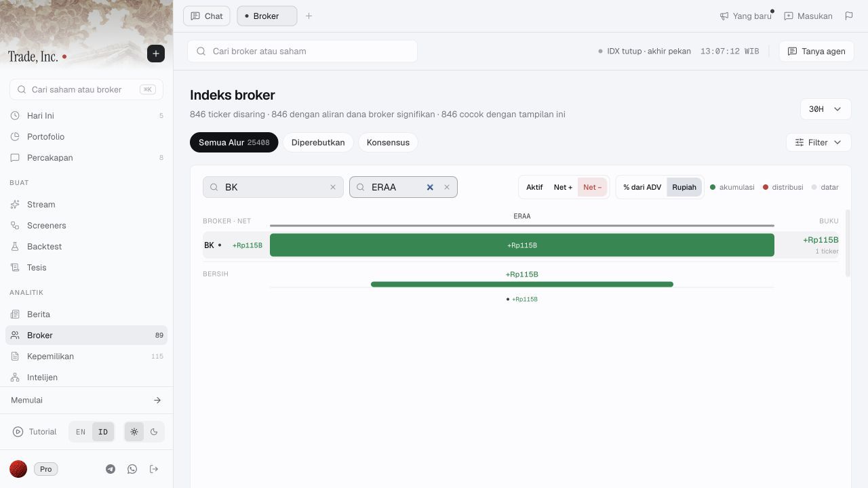Go to Berita section
Image resolution: width=868 pixels, height=488 pixels.
pyautogui.click(x=86, y=314)
